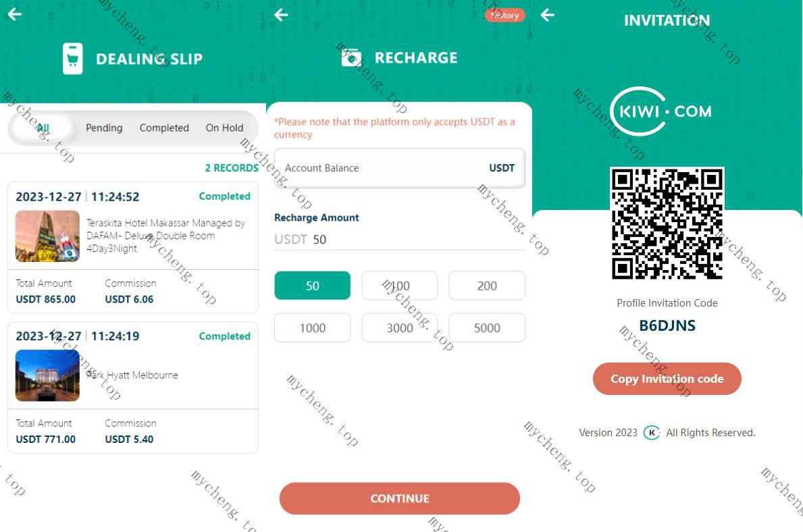Click the Recharge wallet icon

point(351,58)
